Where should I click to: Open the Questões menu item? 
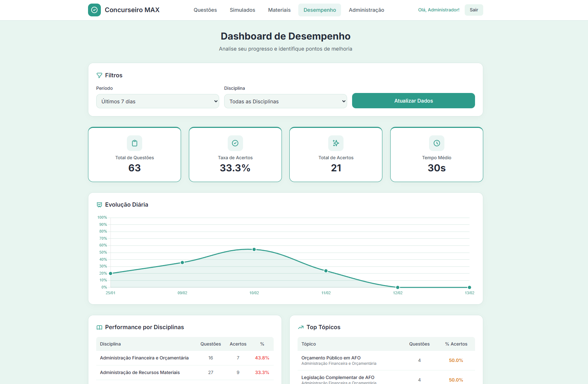205,10
